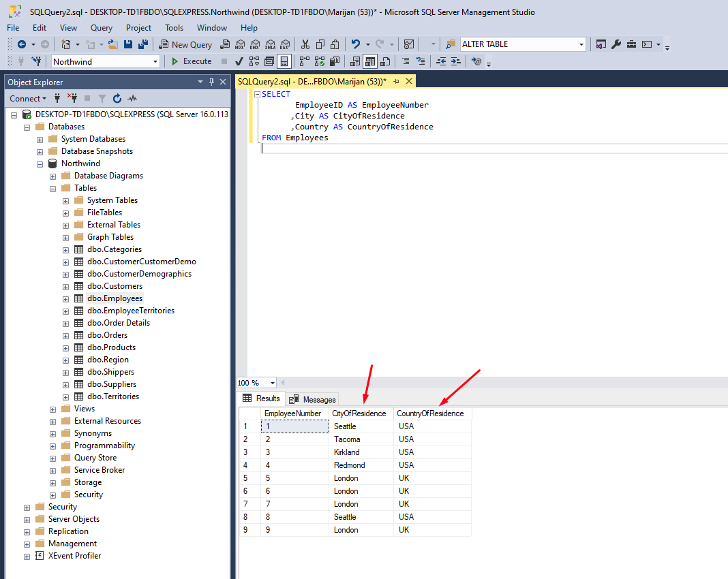728x579 pixels.
Task: Open an Analysis Services DAX query
Action: click(285, 44)
